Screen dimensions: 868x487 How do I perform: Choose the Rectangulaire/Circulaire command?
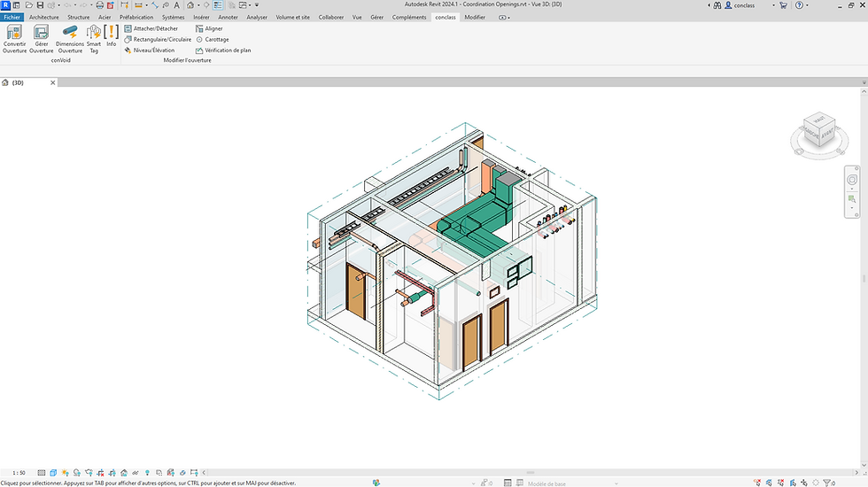(x=158, y=39)
